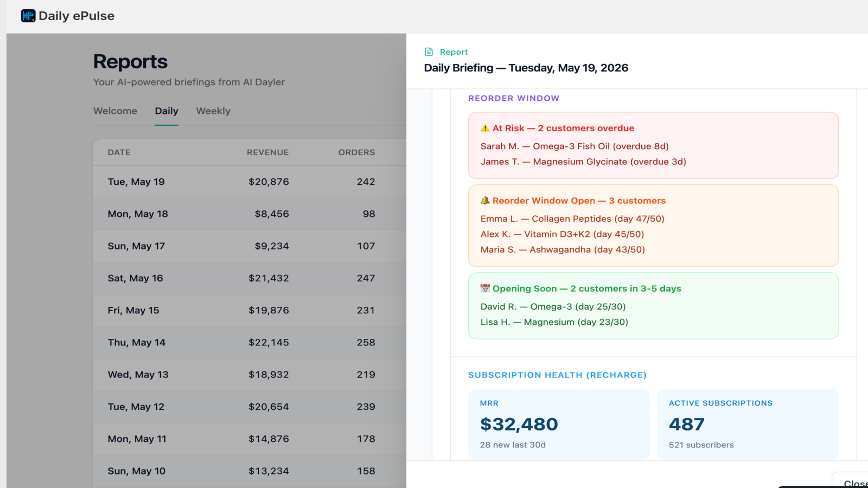
Task: Select the Daily tab
Action: click(167, 111)
